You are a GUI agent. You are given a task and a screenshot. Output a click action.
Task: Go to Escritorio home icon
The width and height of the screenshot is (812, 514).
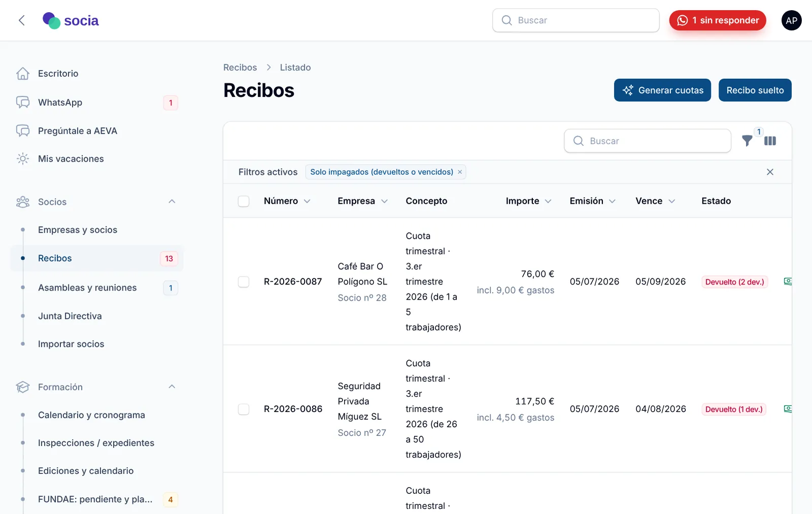[x=23, y=74]
